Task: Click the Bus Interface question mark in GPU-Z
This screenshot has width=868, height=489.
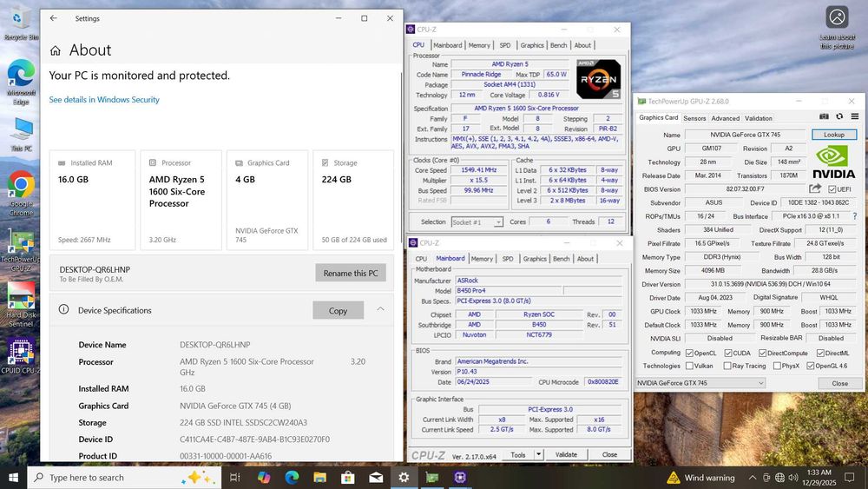Action: [x=855, y=216]
